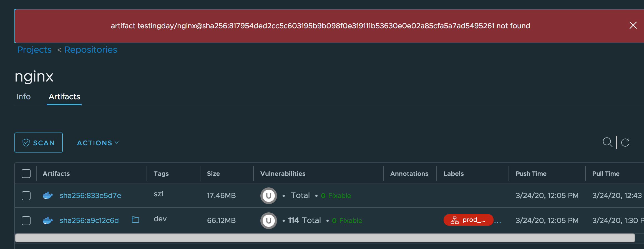Screen dimensions: 644x249
Task: Click the 114 Total vulnerabilities text
Action: point(304,220)
